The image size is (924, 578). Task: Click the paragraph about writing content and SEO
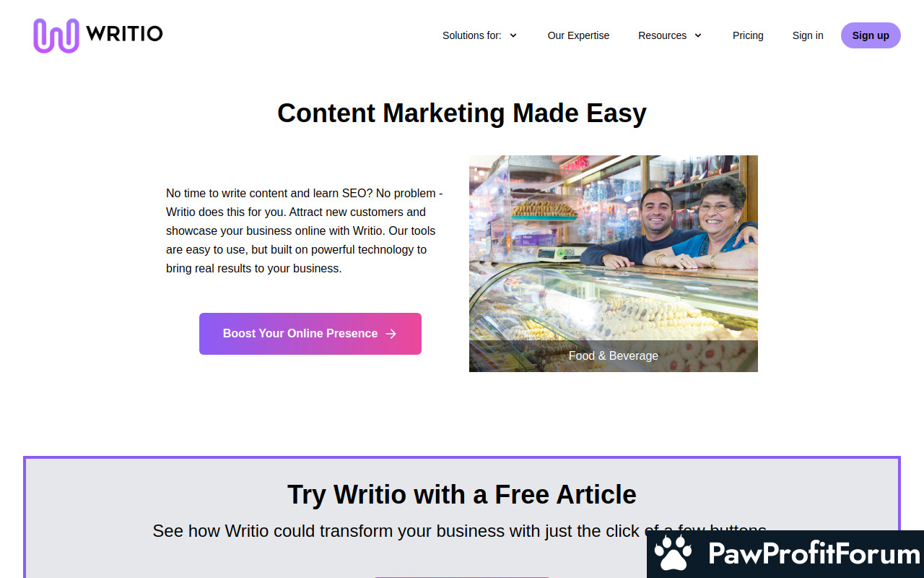[x=305, y=231]
